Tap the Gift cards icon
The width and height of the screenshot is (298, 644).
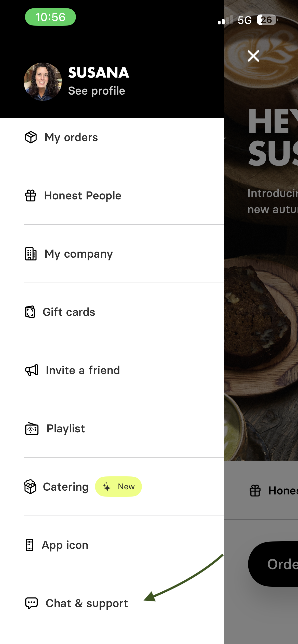click(x=30, y=312)
